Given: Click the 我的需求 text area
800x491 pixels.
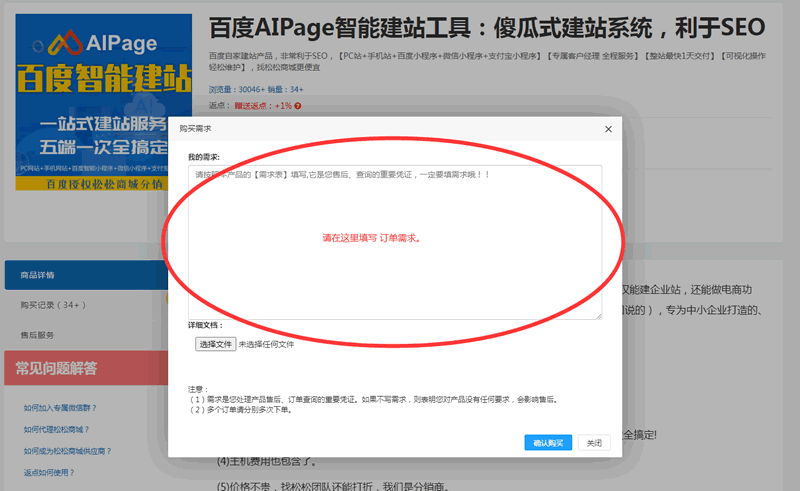Looking at the screenshot, I should pos(395,242).
